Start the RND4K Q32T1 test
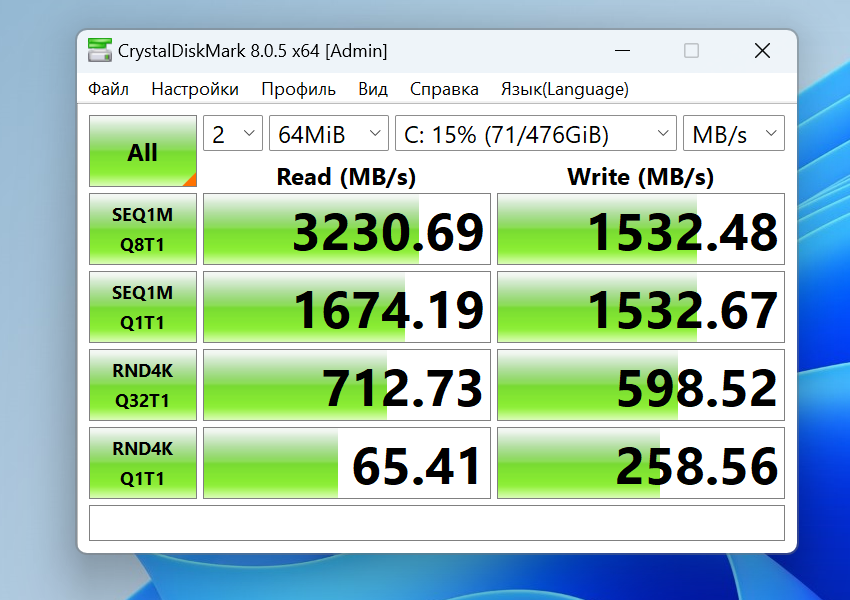This screenshot has width=850, height=600. click(143, 385)
